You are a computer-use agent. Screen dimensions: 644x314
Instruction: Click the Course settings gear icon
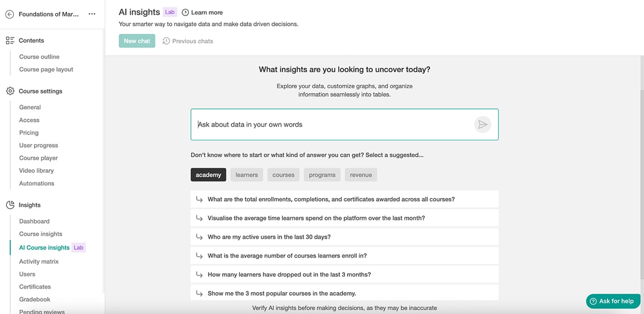[x=10, y=91]
